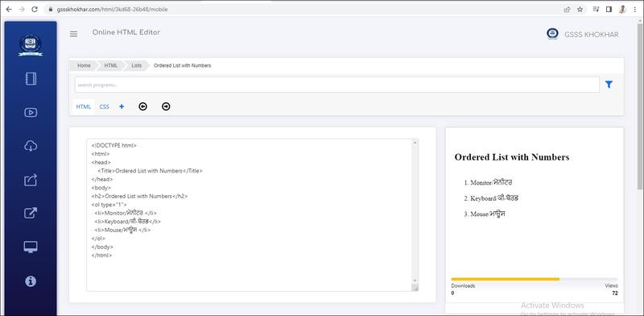
Task: Click the notebook icon in sidebar
Action: [x=31, y=78]
